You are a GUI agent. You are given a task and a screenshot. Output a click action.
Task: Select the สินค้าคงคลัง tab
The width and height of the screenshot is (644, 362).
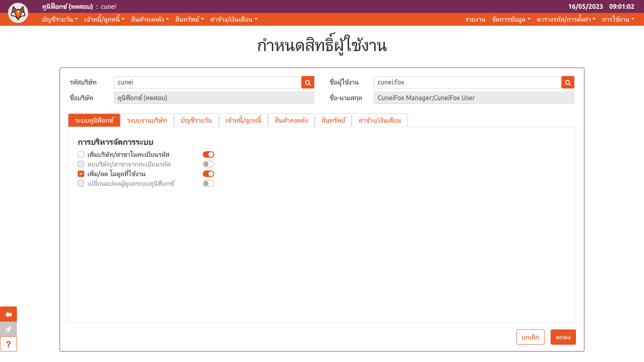point(291,120)
